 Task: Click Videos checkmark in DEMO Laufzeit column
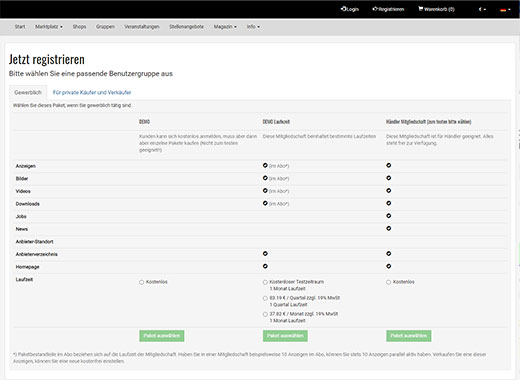[265, 191]
